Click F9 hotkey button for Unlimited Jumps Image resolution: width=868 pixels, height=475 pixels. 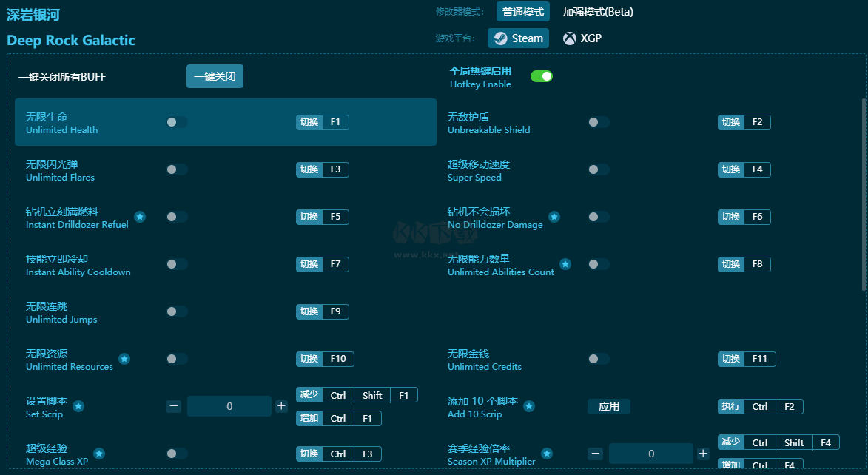pos(322,311)
